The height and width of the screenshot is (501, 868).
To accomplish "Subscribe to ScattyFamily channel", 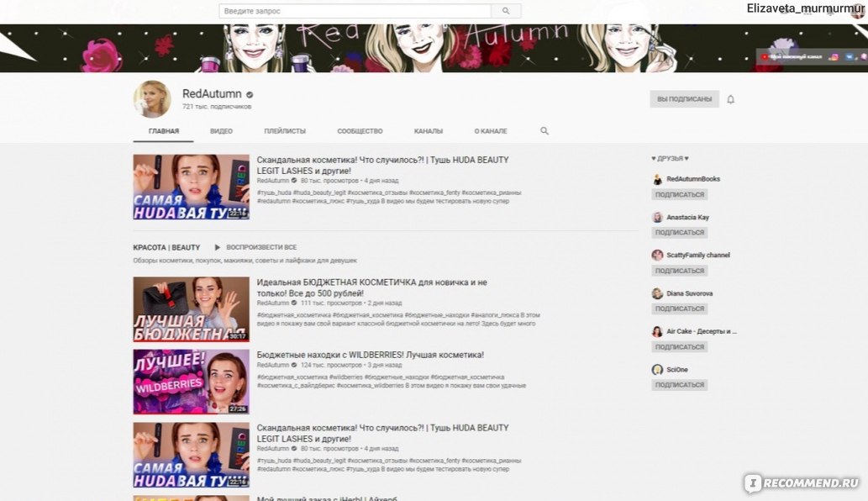I will pyautogui.click(x=680, y=271).
